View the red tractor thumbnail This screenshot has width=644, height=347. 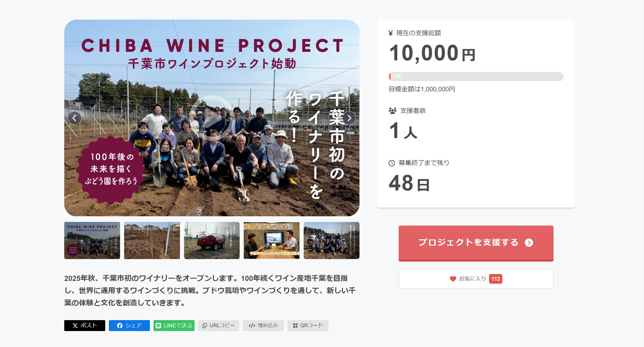coord(212,240)
